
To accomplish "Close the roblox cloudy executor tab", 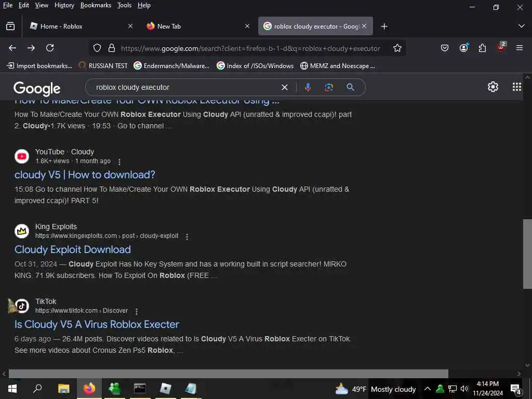I will click(364, 26).
